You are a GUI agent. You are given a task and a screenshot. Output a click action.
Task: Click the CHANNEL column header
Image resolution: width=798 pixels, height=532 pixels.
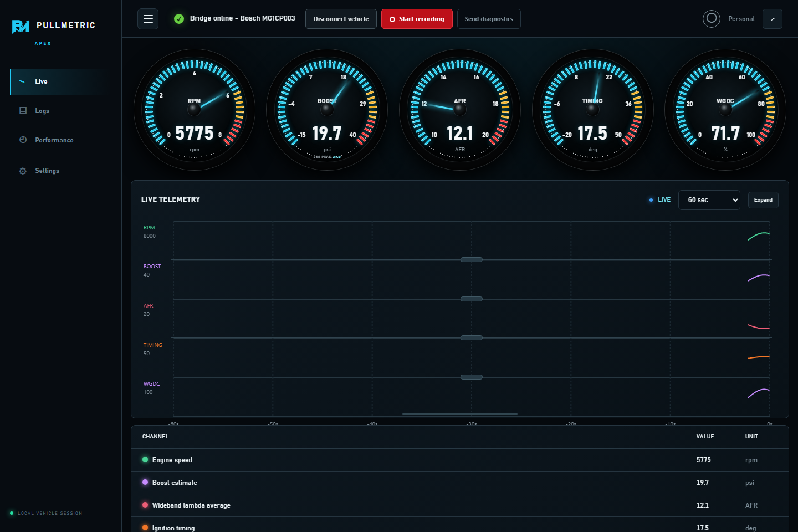tap(155, 437)
